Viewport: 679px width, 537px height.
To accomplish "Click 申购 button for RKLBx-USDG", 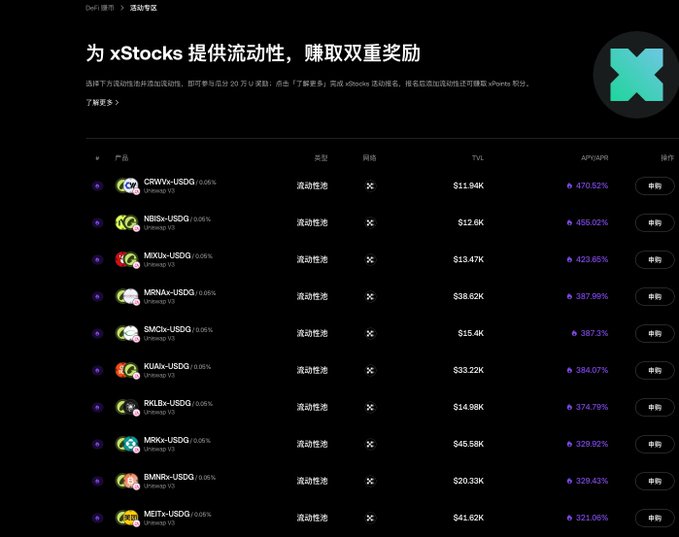I will coord(654,407).
